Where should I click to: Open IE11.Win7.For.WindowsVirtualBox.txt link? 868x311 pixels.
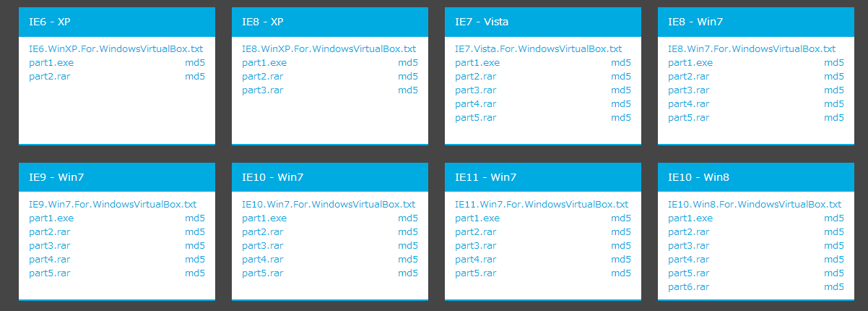click(x=542, y=205)
